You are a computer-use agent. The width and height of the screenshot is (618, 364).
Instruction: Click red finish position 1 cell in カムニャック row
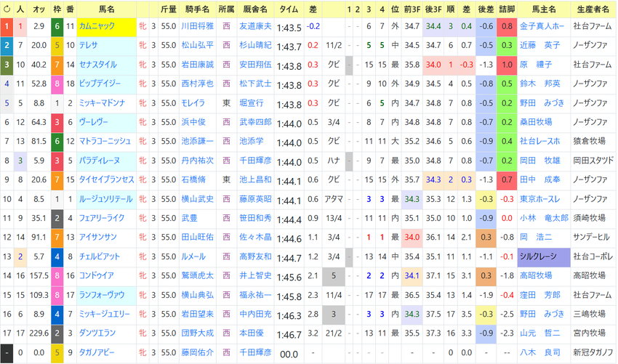tap(7, 26)
